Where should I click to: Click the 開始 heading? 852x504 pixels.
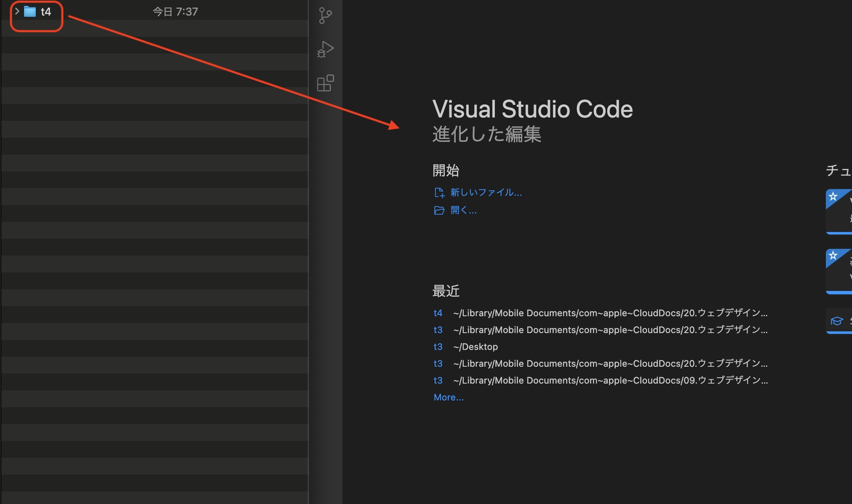tap(446, 171)
